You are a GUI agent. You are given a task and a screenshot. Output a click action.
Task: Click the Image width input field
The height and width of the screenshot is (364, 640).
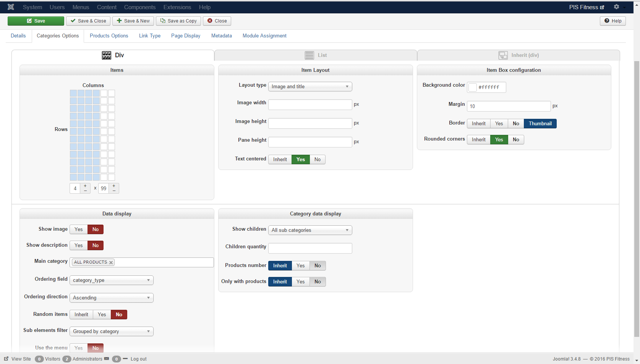(x=310, y=105)
